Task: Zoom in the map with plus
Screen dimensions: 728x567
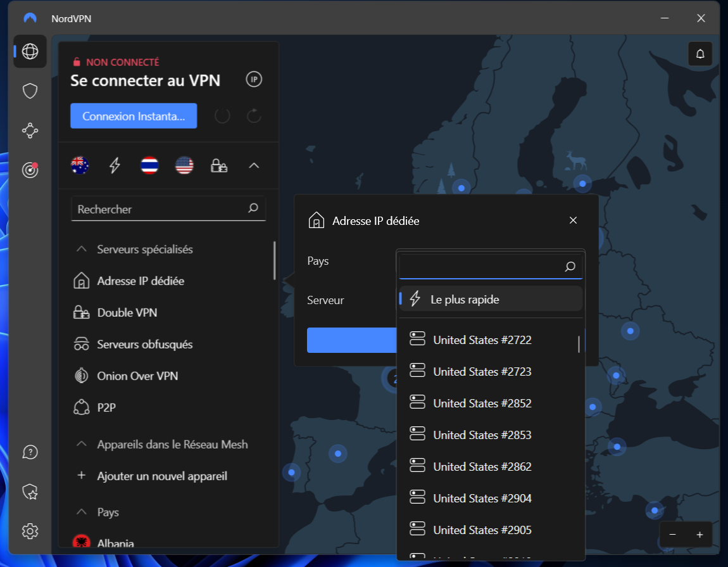Action: pyautogui.click(x=700, y=535)
